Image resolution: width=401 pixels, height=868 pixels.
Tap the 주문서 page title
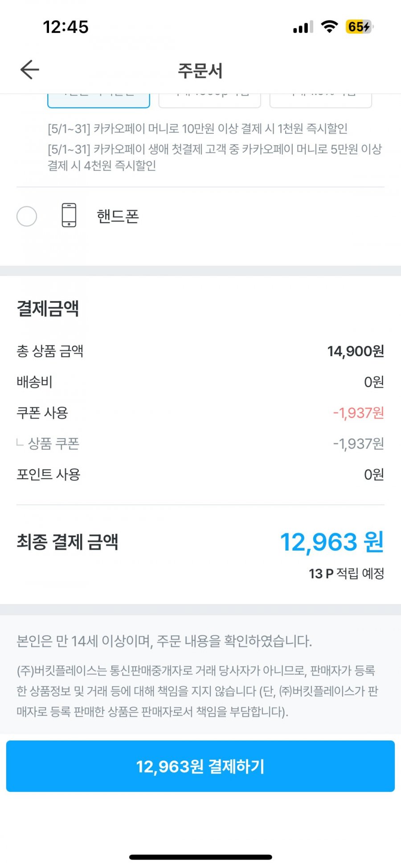click(200, 70)
